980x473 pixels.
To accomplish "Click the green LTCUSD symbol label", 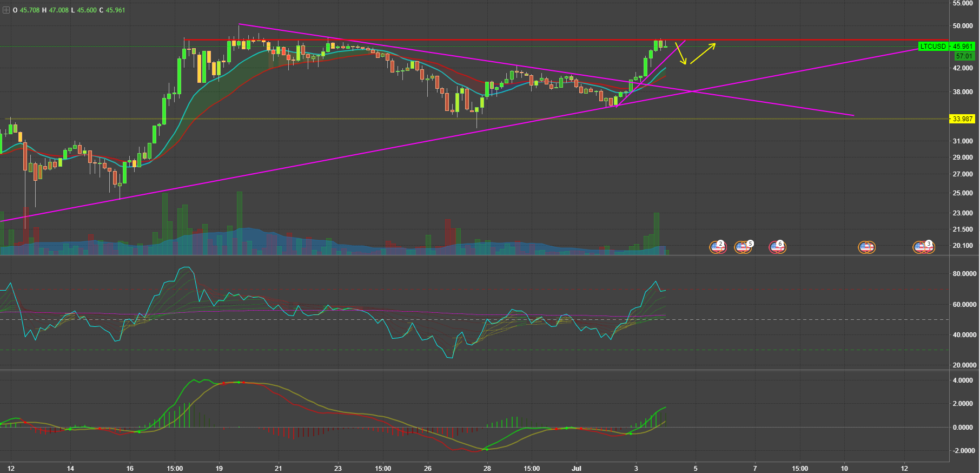I will tap(933, 47).
